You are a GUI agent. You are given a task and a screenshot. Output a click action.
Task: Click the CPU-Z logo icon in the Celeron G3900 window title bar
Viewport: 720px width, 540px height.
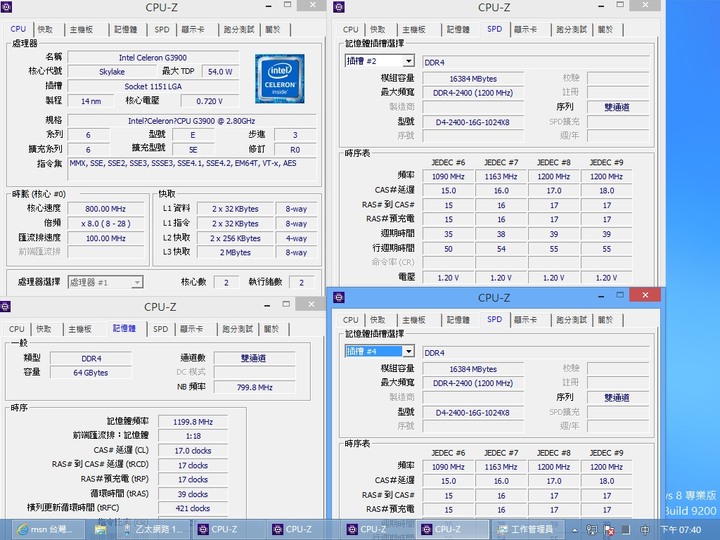click(x=6, y=7)
